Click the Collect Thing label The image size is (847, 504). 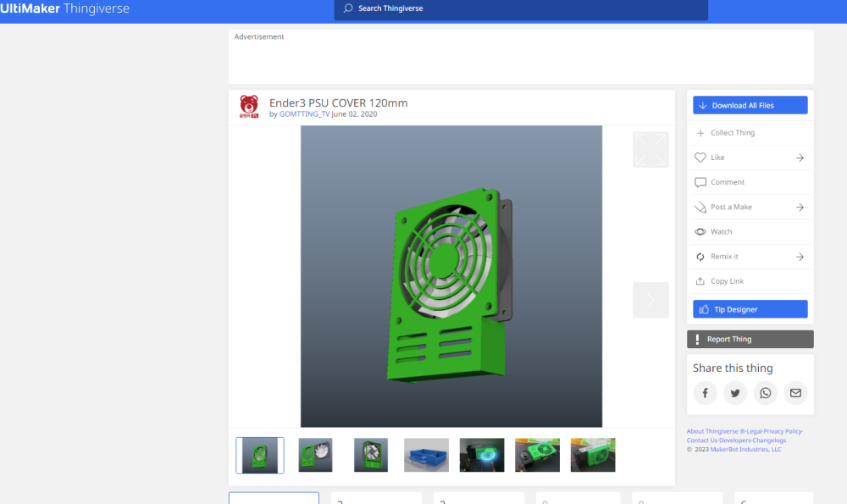[x=733, y=133]
